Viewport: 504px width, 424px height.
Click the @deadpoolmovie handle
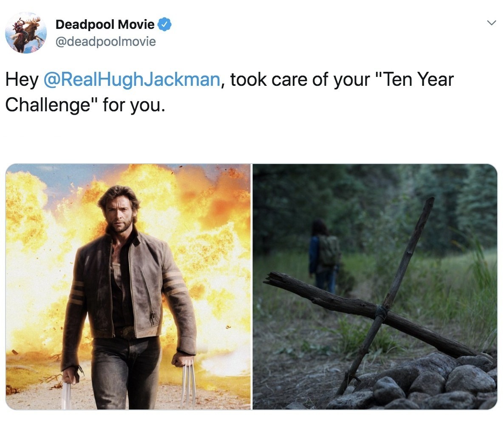coord(106,42)
